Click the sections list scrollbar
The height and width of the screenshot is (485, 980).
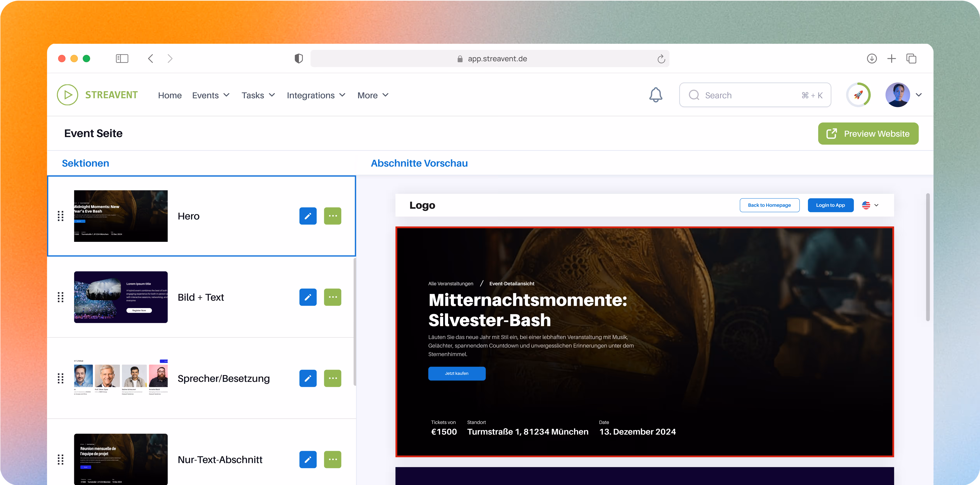(x=355, y=322)
